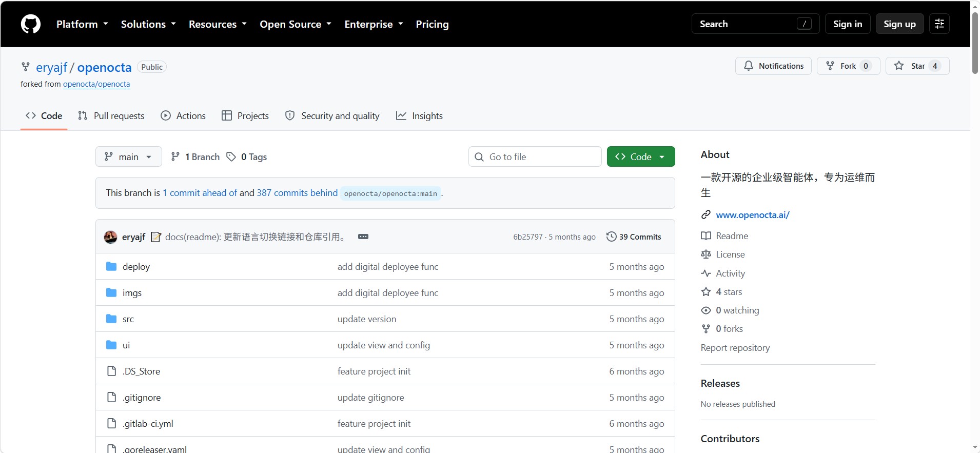
Task: Click the stars icon in About
Action: [x=706, y=291]
